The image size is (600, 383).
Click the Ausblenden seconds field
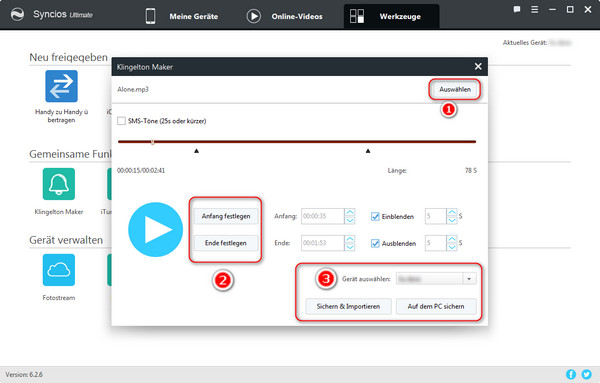[x=435, y=243]
